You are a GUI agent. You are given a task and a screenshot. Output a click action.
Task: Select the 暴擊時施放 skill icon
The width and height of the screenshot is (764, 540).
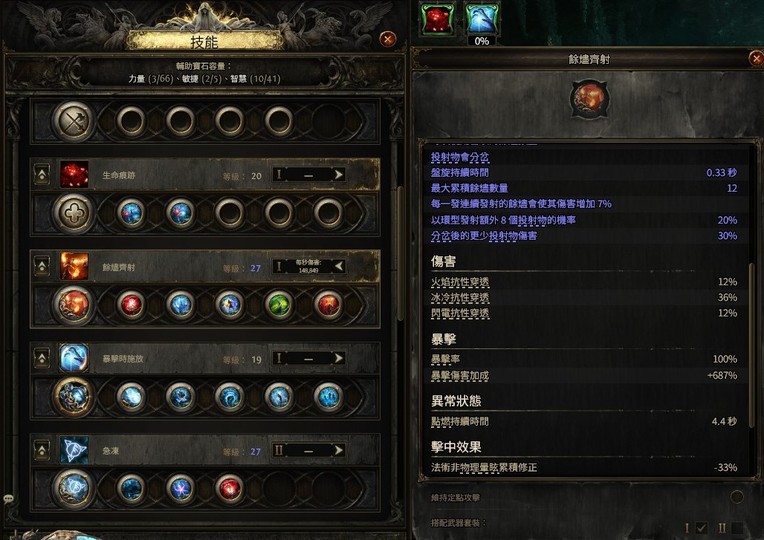[x=74, y=358]
